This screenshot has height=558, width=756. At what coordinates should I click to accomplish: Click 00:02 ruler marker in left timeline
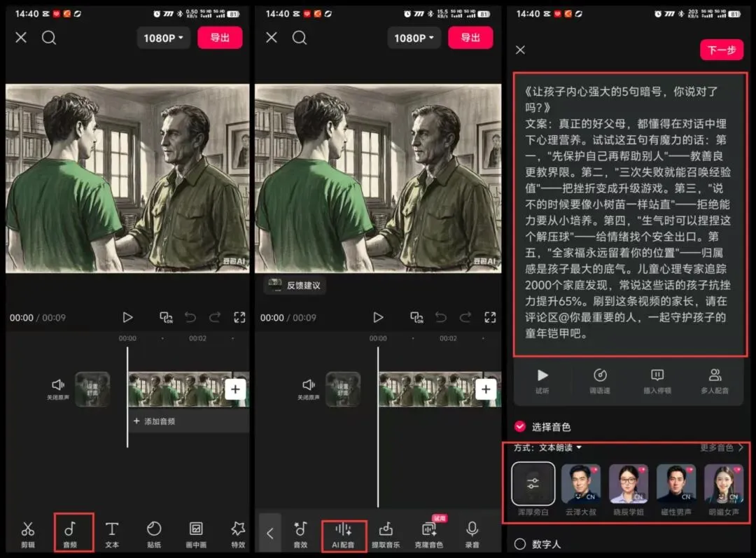[197, 338]
